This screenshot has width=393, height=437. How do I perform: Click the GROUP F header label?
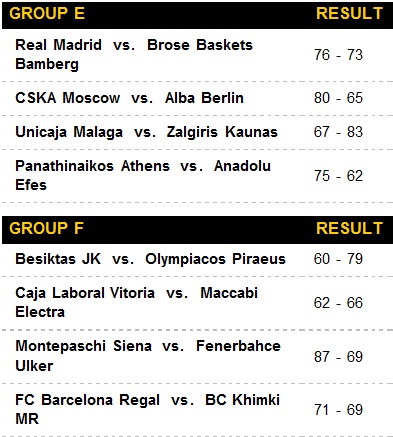[46, 229]
